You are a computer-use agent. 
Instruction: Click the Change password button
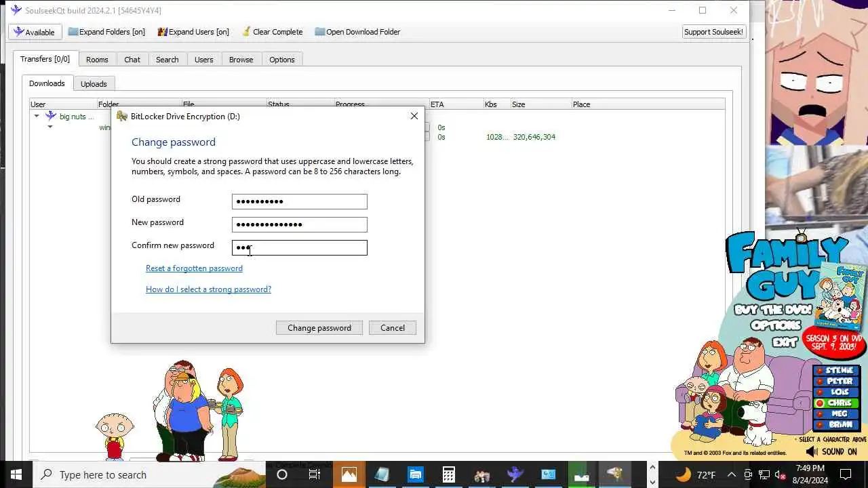319,328
